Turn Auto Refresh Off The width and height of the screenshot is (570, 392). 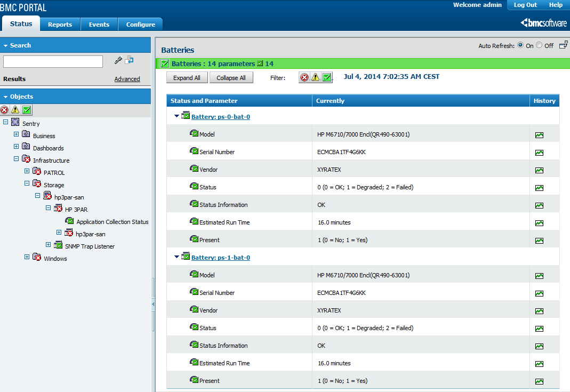coord(539,45)
